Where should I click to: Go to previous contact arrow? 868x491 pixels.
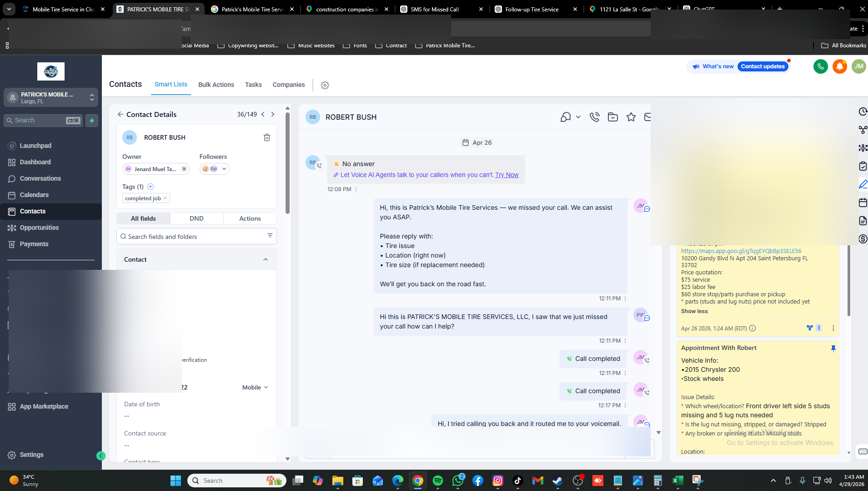263,114
